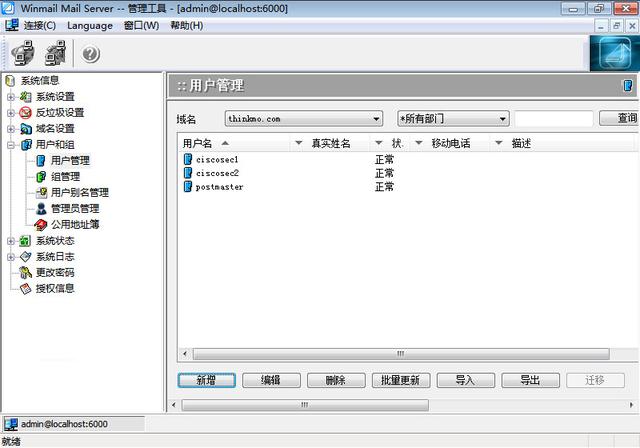Click the 新增 button
Image resolution: width=640 pixels, height=448 pixels.
coord(207,380)
